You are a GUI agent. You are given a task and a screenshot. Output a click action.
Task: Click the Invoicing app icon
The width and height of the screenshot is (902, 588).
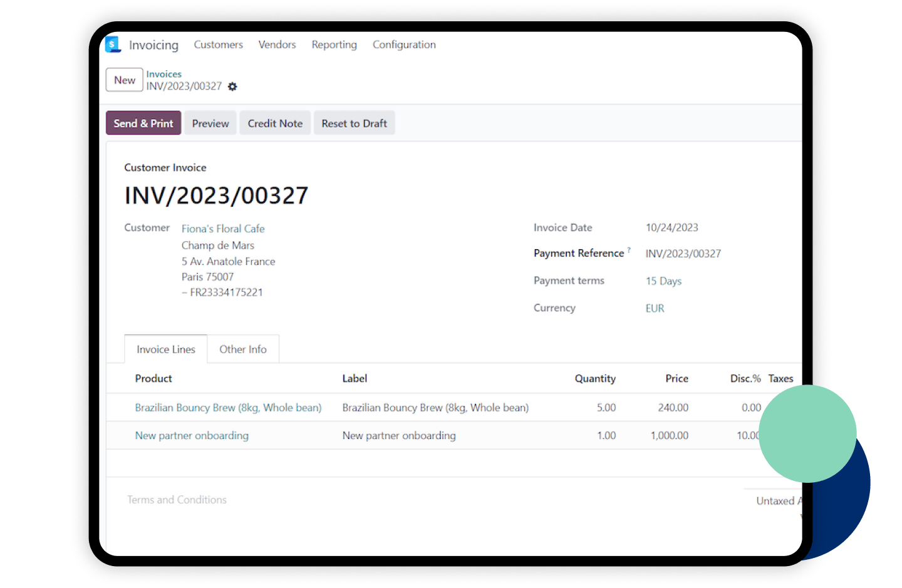[x=113, y=44]
